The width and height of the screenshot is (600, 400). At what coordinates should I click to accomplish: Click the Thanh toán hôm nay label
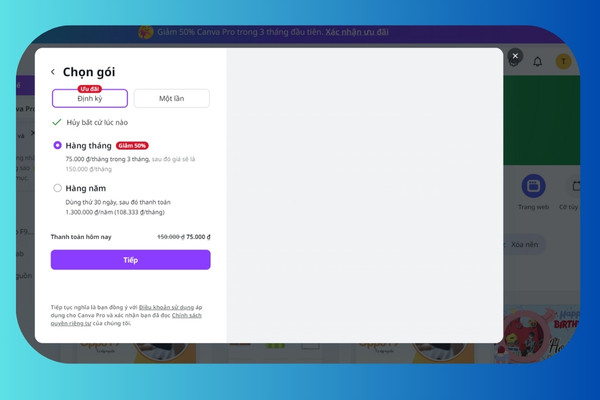[81, 237]
